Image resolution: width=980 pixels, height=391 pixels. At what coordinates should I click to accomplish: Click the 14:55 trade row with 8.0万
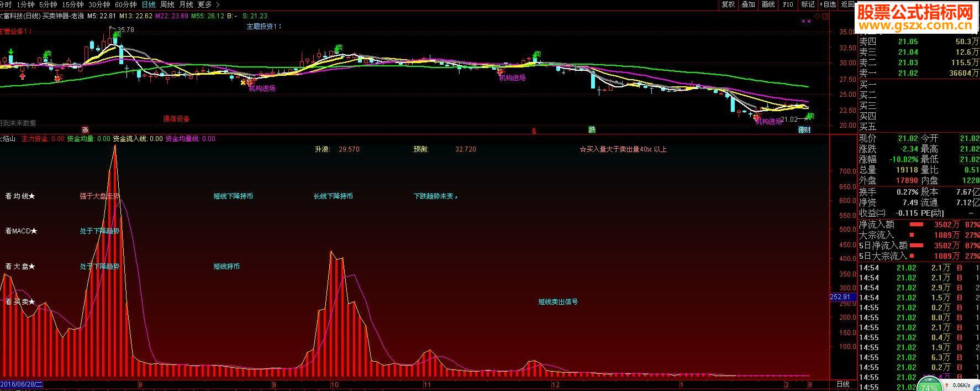pyautogui.click(x=919, y=317)
